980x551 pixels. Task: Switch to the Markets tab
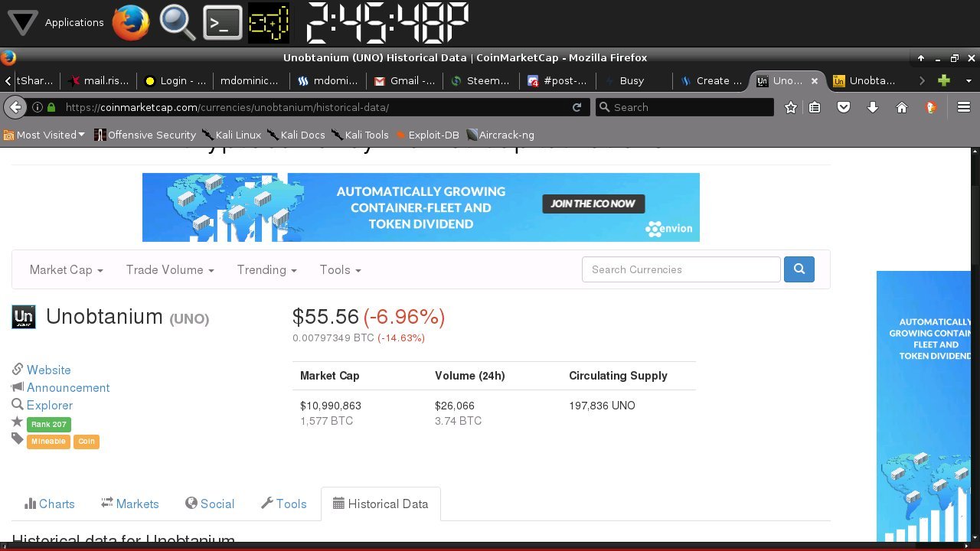[x=130, y=504]
